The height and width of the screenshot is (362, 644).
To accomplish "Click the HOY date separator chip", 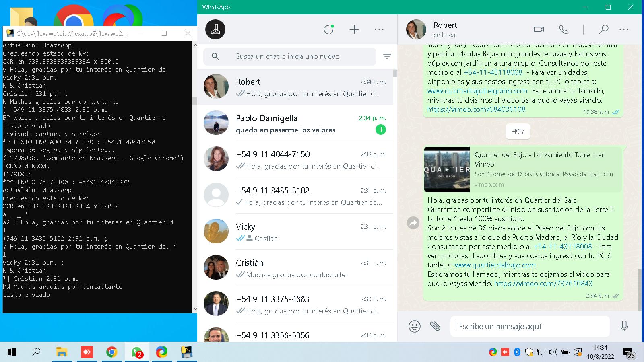I will coord(518,131).
